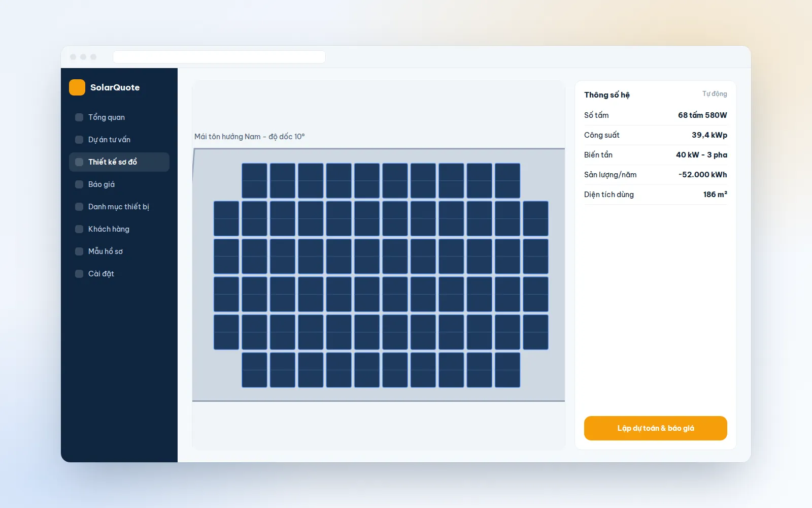Click the icon beside Khách hàng
Viewport: 812px width, 508px height.
coord(79,229)
